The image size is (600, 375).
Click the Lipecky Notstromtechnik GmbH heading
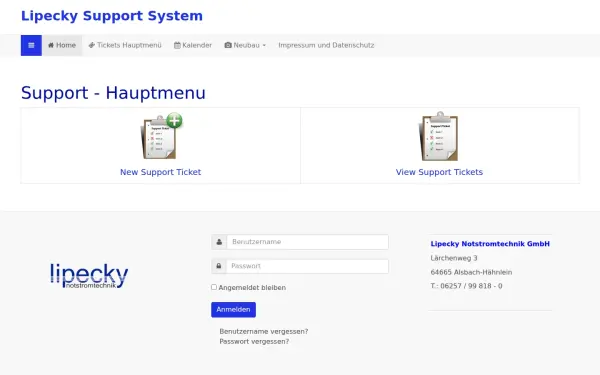coord(490,244)
